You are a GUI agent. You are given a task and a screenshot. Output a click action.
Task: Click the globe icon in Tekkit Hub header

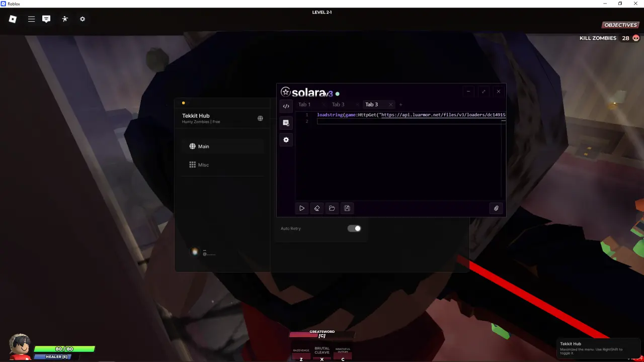tap(260, 118)
